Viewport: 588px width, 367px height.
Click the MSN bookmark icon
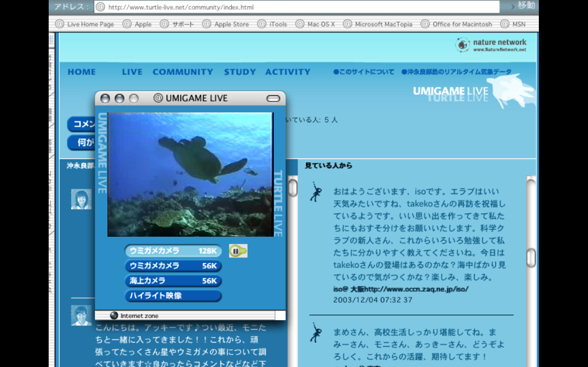(505, 24)
